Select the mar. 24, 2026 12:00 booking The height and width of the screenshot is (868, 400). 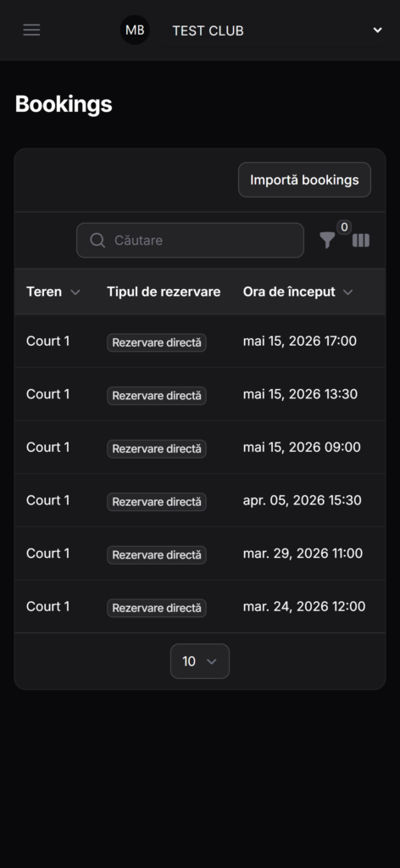(200, 607)
